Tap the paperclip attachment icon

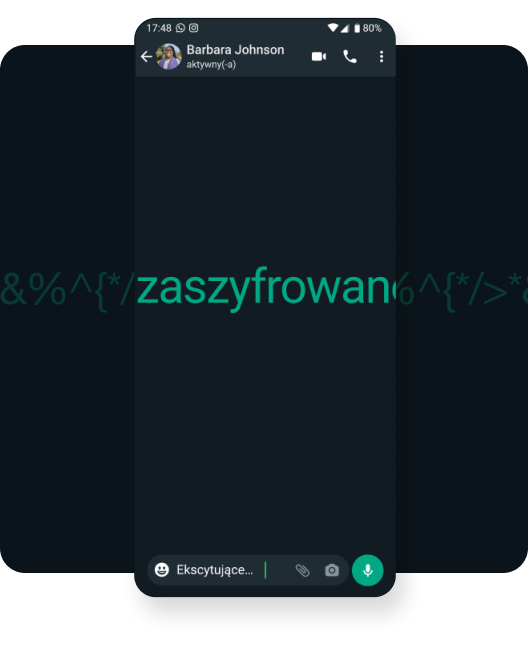(302, 570)
